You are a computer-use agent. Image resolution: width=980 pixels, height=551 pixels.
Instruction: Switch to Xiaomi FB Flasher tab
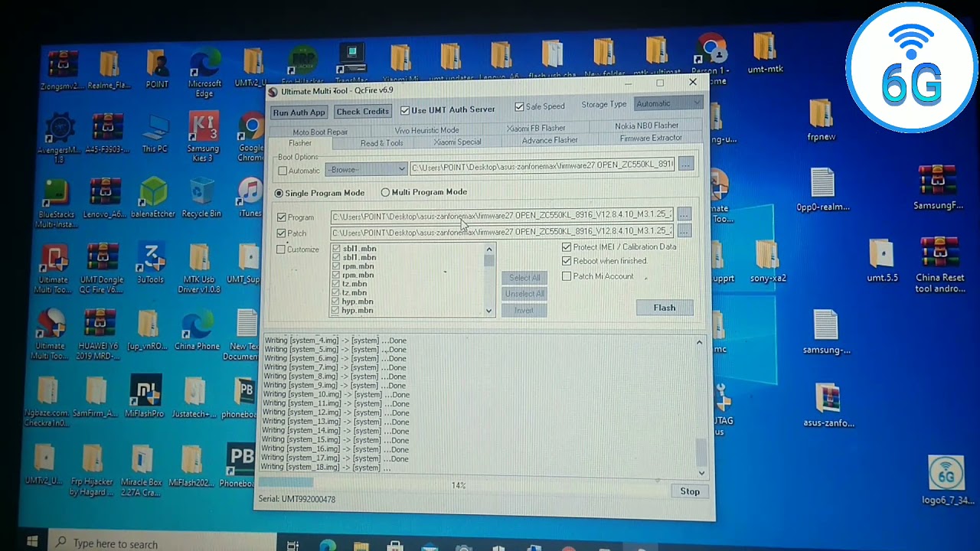point(536,129)
